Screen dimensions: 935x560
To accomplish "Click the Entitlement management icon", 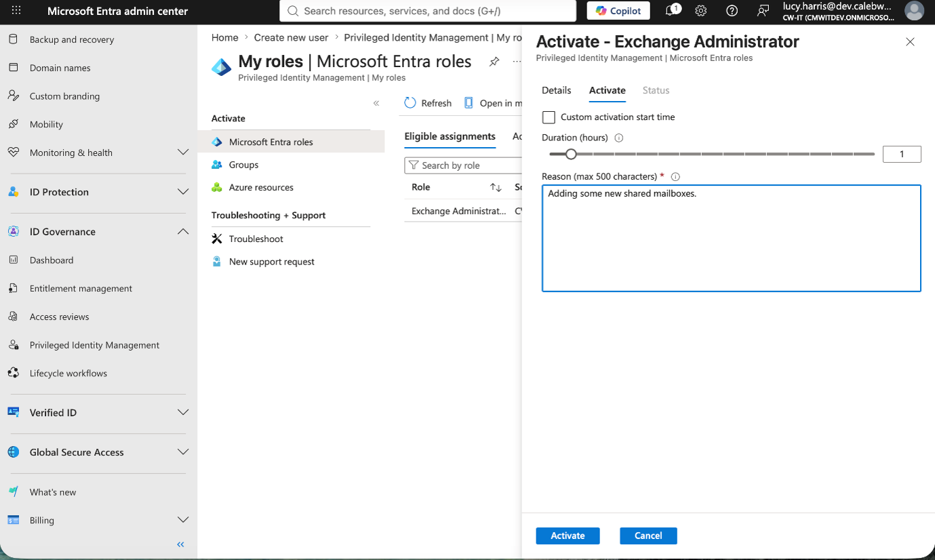I will [x=14, y=288].
